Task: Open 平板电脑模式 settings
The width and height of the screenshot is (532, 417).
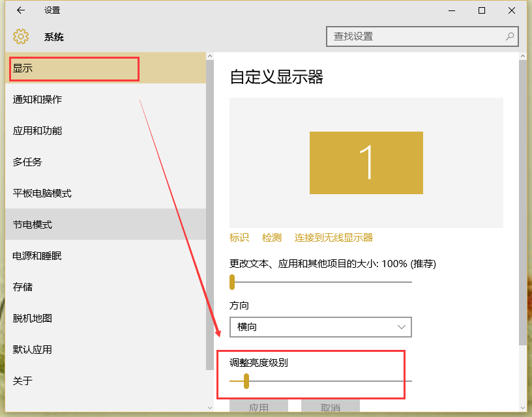Action: click(x=106, y=194)
